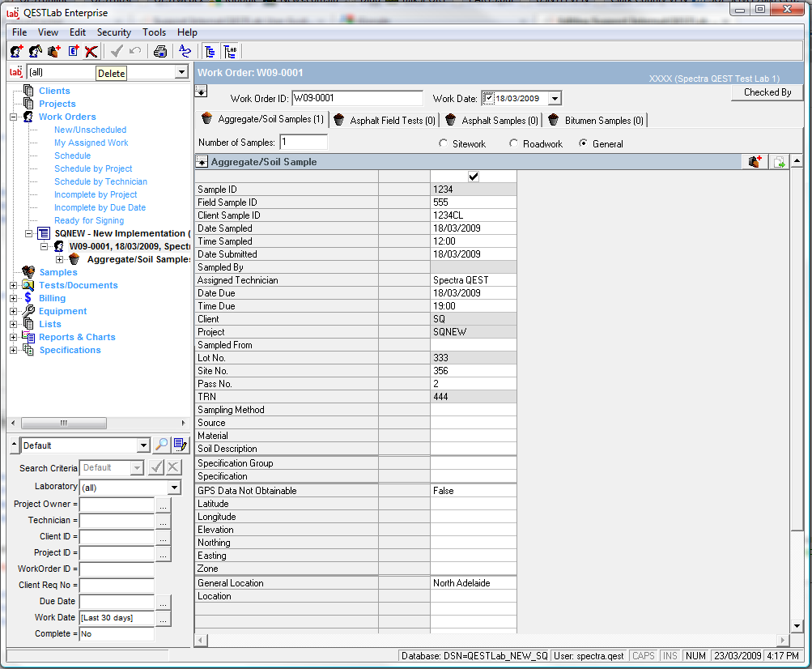Click the add sample bucket toolbar icon
812x669 pixels.
54,51
